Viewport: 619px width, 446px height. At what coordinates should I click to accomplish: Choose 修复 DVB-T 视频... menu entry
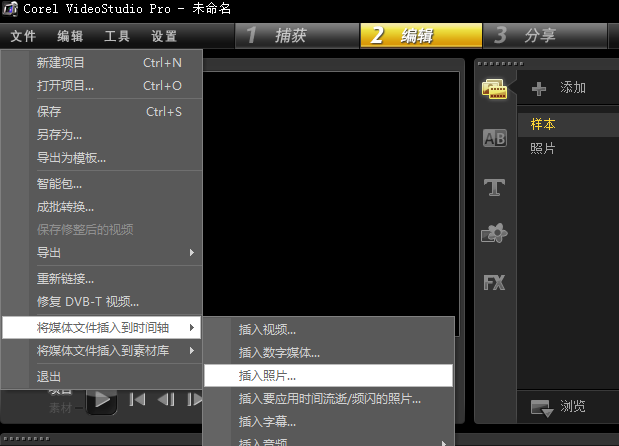point(102,302)
